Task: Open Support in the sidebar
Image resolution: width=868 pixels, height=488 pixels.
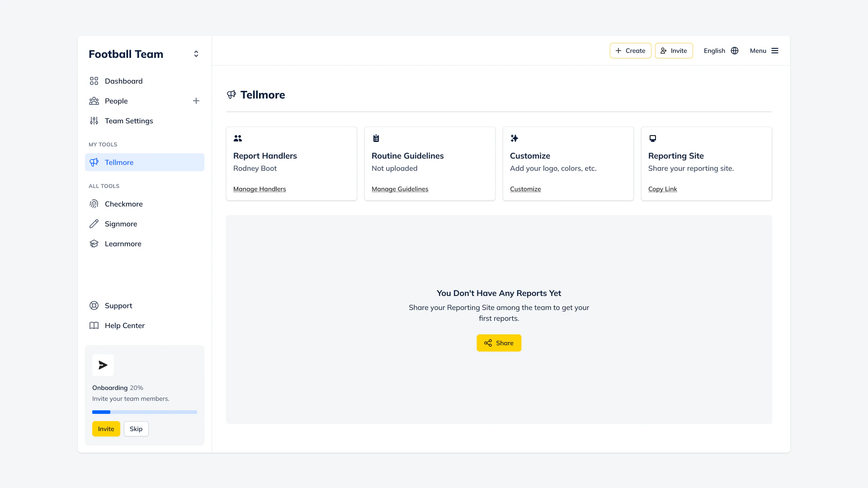Action: pos(145,305)
